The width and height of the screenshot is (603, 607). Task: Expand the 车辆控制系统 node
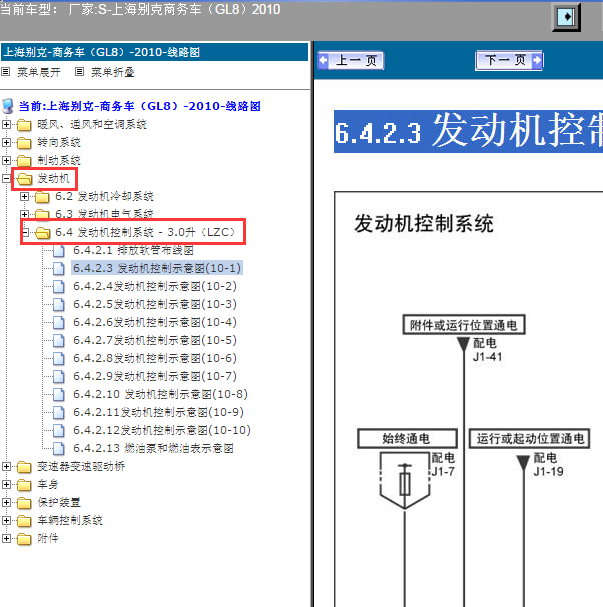pyautogui.click(x=6, y=521)
